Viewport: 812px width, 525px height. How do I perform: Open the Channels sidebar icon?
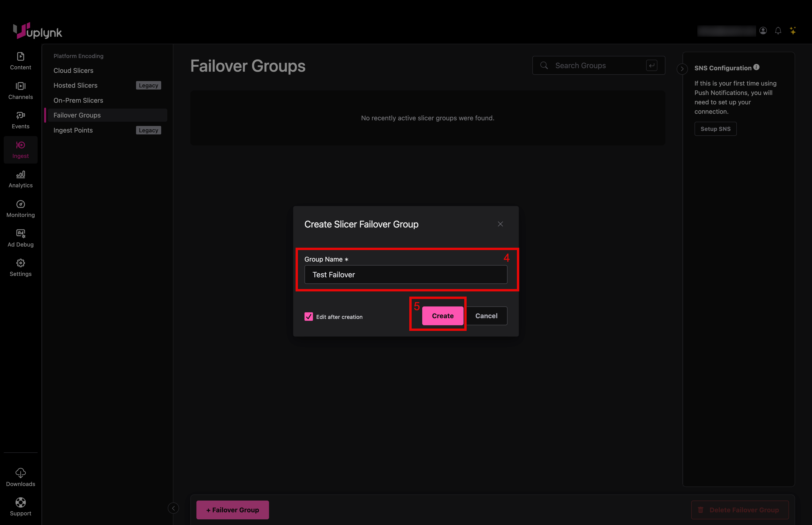pos(20,86)
